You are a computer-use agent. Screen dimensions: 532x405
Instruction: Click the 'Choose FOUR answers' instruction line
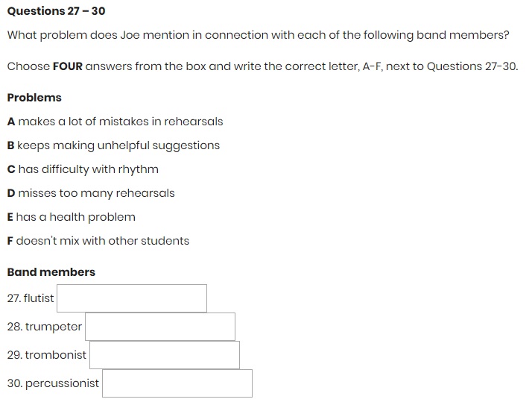click(x=262, y=66)
